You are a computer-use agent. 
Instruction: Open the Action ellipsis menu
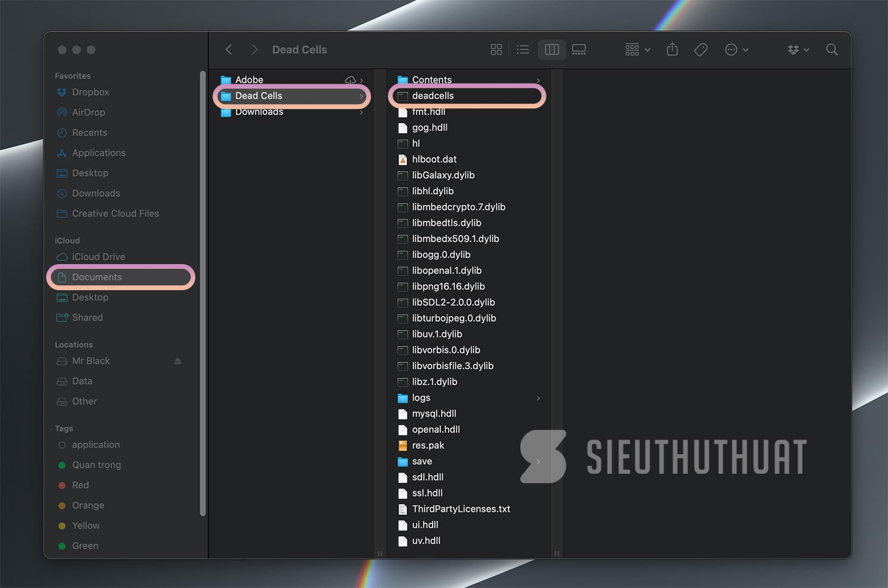[x=736, y=50]
